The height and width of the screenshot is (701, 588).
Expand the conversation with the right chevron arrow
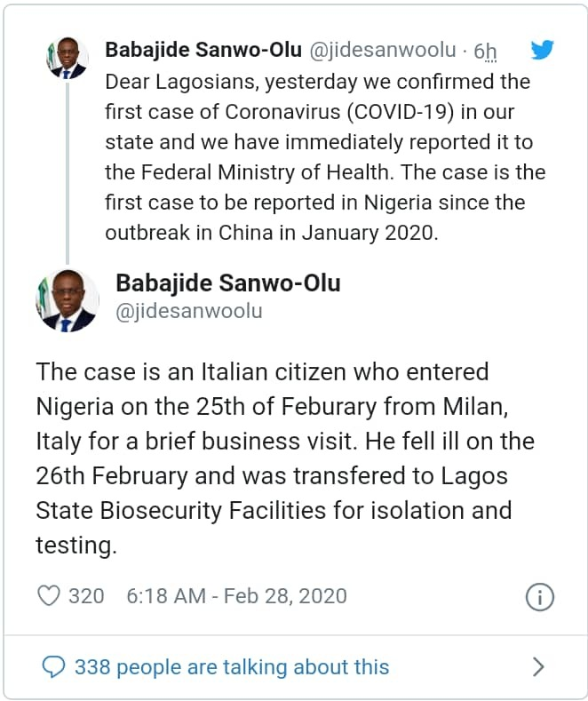(x=537, y=666)
